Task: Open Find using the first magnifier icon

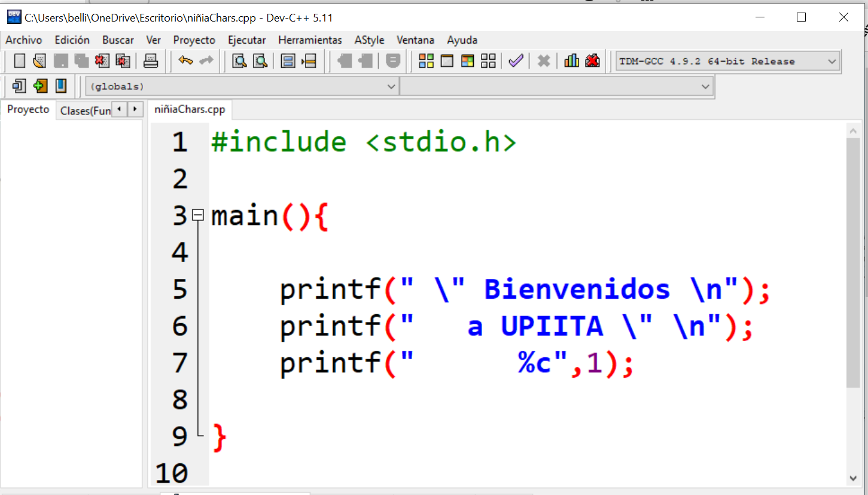Action: (x=239, y=61)
